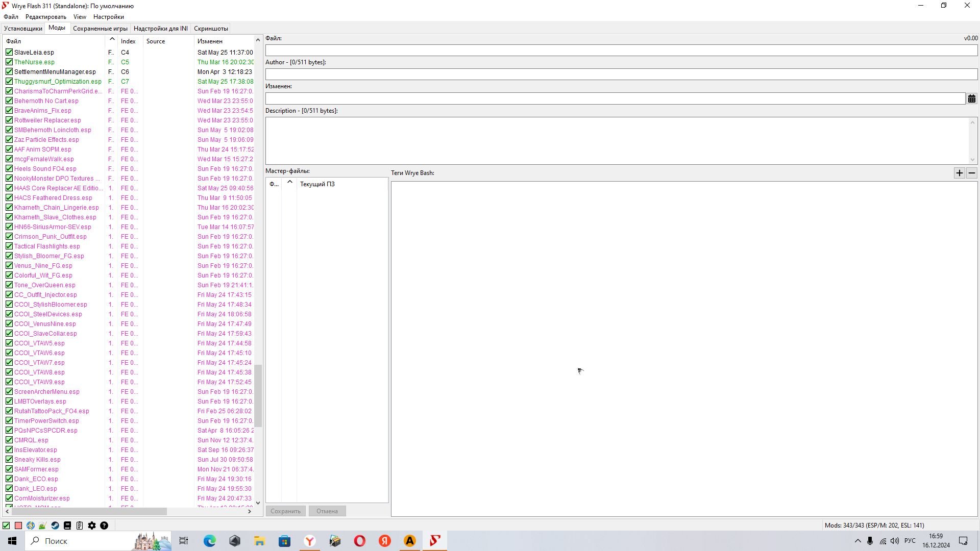This screenshot has height=551, width=980.
Task: Open the Doc Browser book icon
Action: (x=67, y=525)
